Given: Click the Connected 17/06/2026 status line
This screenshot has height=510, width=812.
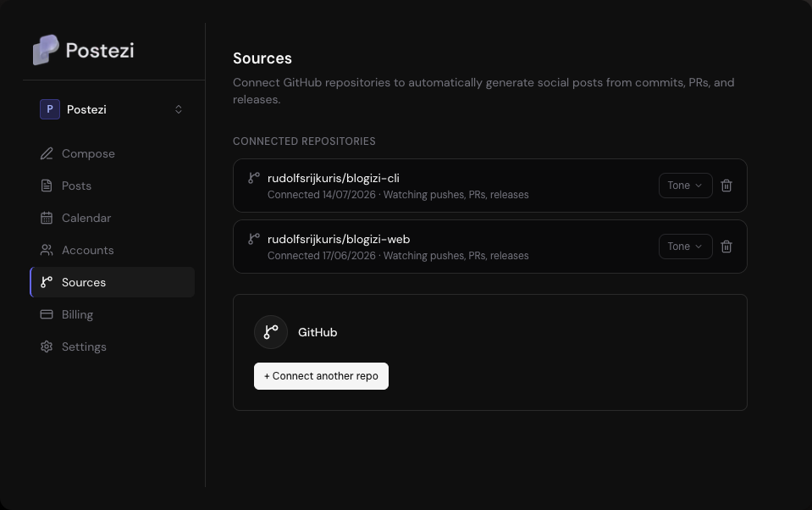Looking at the screenshot, I should click(x=398, y=256).
